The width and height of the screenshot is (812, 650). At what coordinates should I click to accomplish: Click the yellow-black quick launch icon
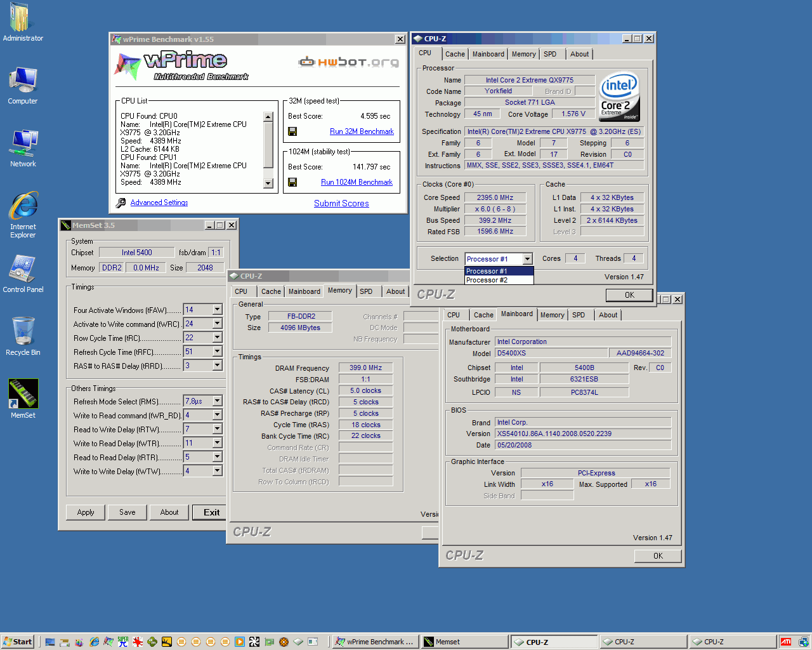pyautogui.click(x=167, y=642)
